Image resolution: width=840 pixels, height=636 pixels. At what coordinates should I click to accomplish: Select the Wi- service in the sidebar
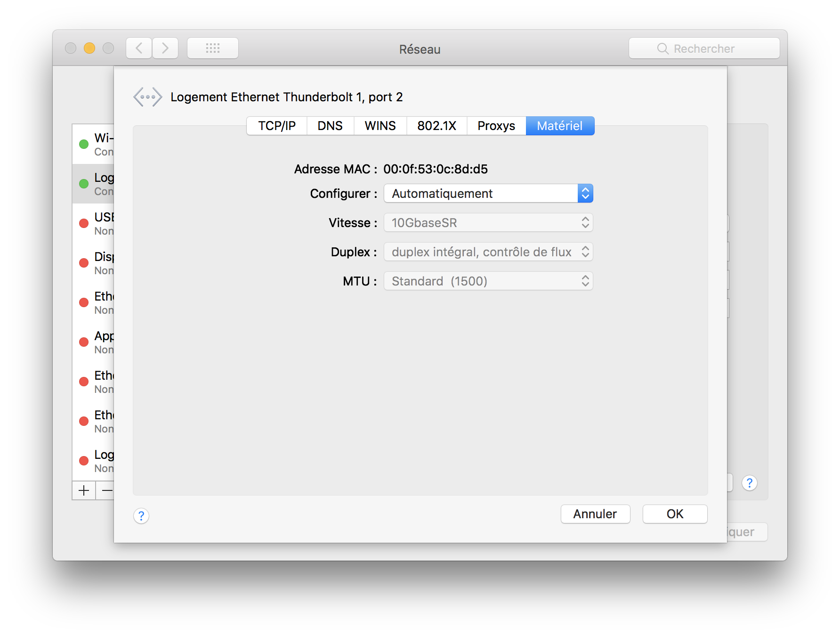(93, 144)
